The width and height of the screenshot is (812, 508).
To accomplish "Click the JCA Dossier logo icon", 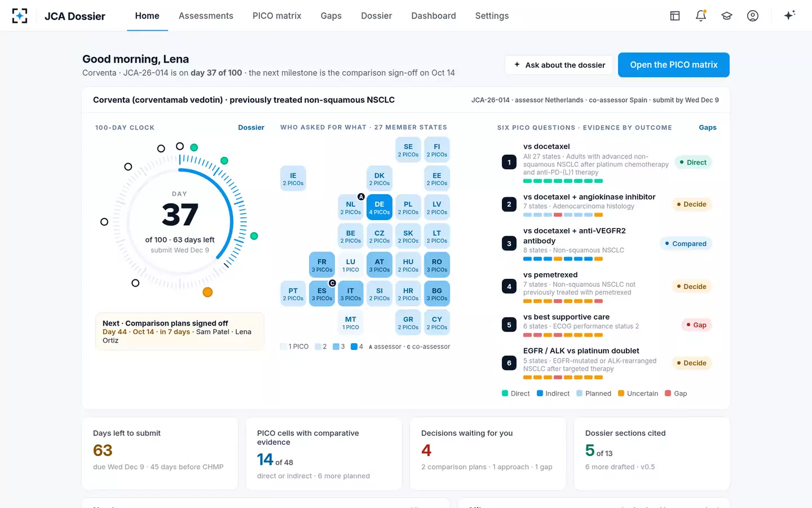I will coord(20,16).
